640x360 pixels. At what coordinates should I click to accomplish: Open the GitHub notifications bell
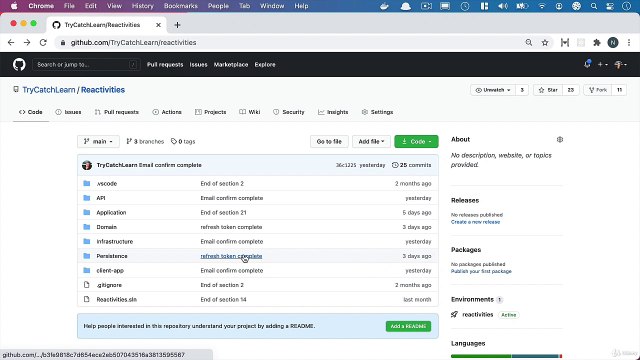coord(587,64)
